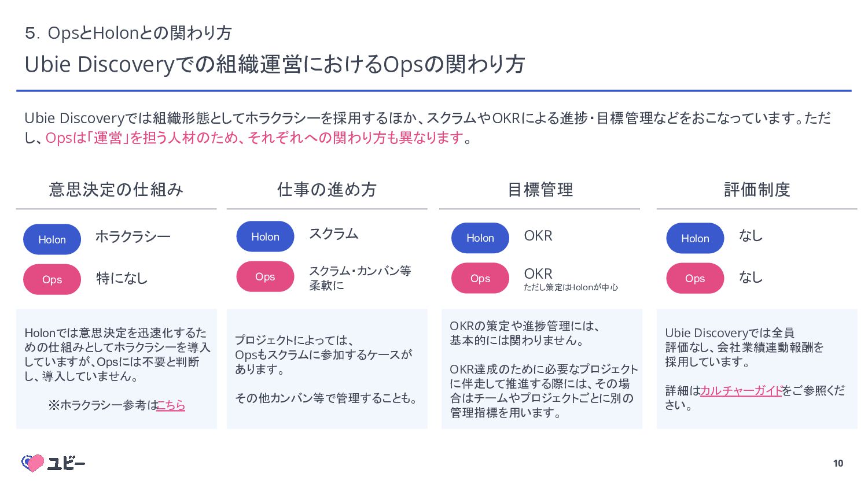Open the カルチャーガイド link
Image resolution: width=868 pixels, height=488 pixels.
pyautogui.click(x=741, y=391)
